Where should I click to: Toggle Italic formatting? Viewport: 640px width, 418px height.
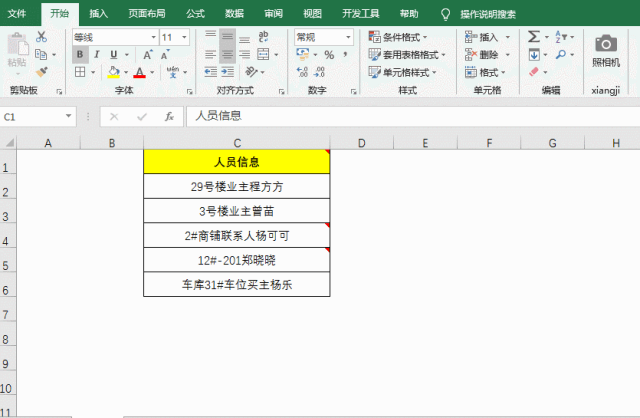[x=96, y=55]
